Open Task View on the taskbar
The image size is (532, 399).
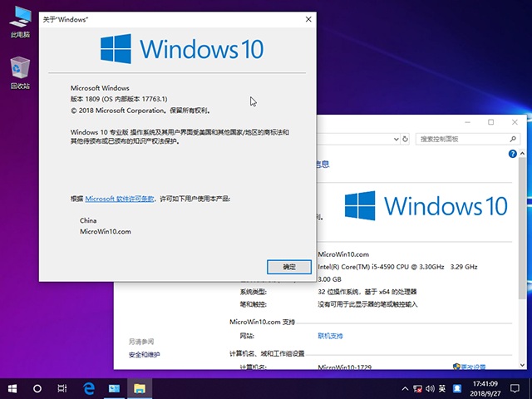tap(62, 387)
